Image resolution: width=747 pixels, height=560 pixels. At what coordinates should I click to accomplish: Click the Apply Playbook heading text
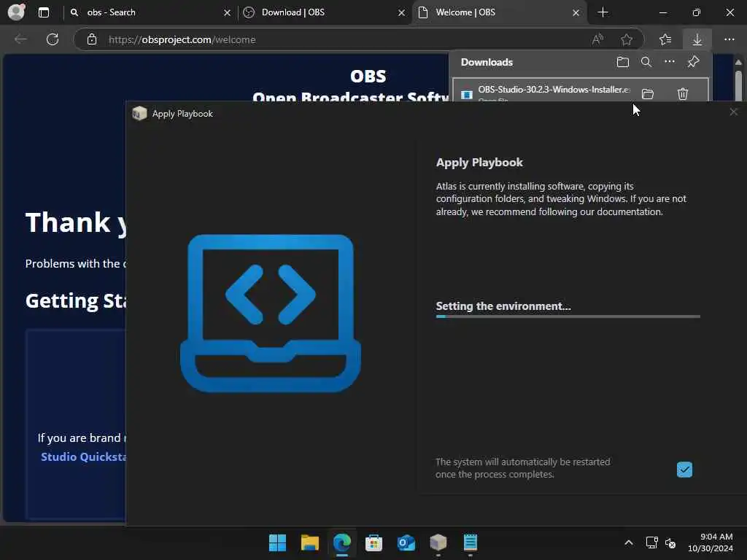tap(479, 163)
